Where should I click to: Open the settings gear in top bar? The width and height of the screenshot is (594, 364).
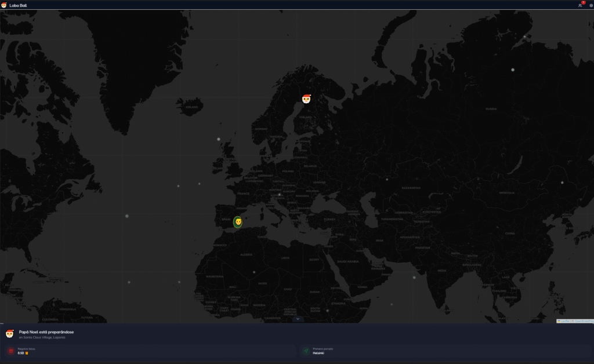(x=591, y=5)
